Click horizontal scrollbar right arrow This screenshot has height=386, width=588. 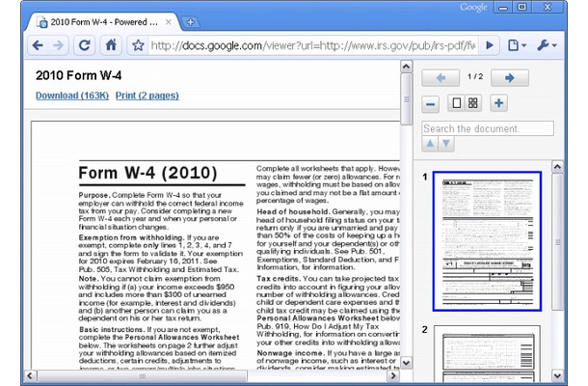(x=393, y=375)
